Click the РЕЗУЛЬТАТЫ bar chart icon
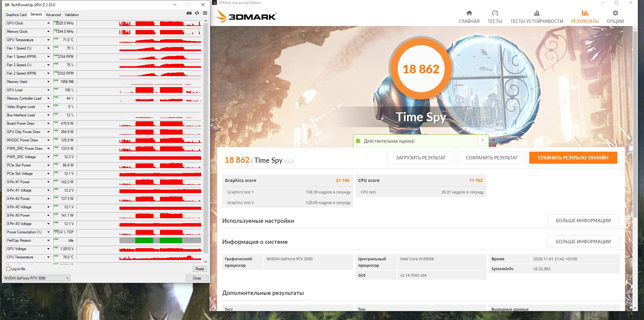Image resolution: width=644 pixels, height=320 pixels. [585, 13]
